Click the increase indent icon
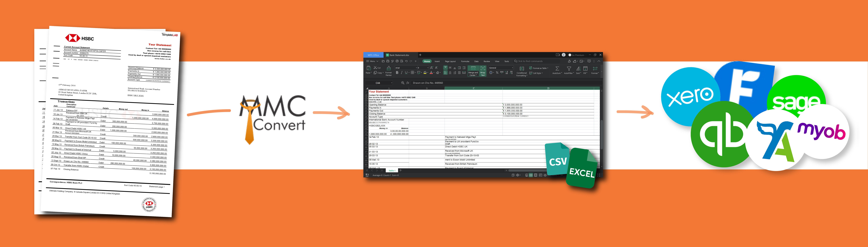This screenshot has height=247, width=868. [464, 68]
